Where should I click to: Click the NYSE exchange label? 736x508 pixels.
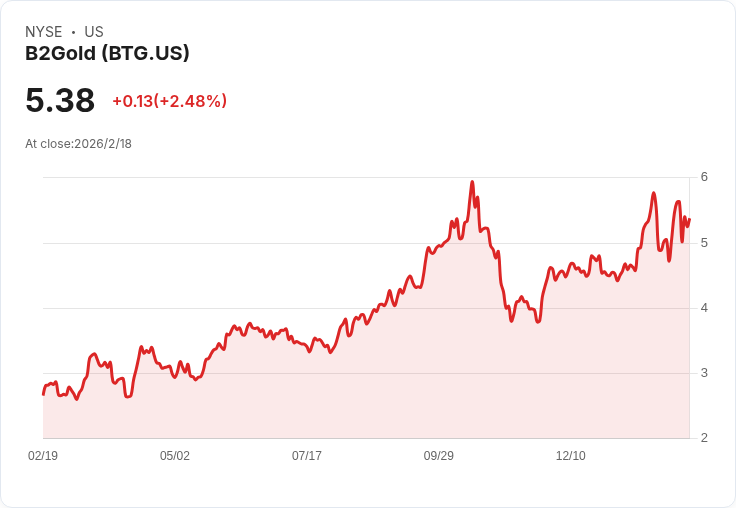pos(44,32)
